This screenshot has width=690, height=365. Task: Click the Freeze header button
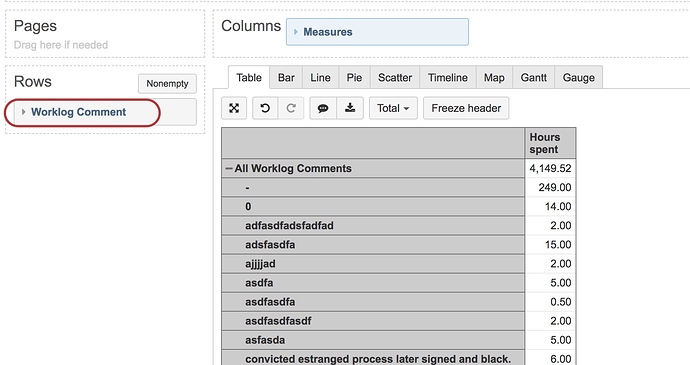click(x=466, y=108)
